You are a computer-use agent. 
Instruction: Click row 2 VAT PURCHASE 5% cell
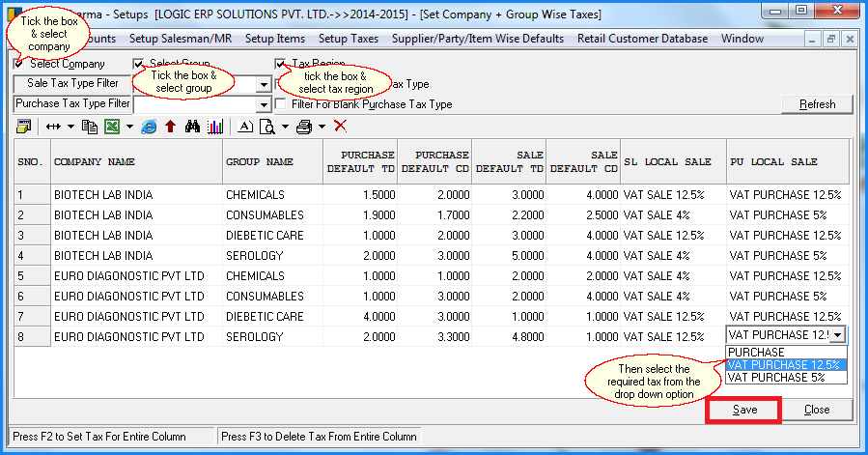pyautogui.click(x=788, y=215)
